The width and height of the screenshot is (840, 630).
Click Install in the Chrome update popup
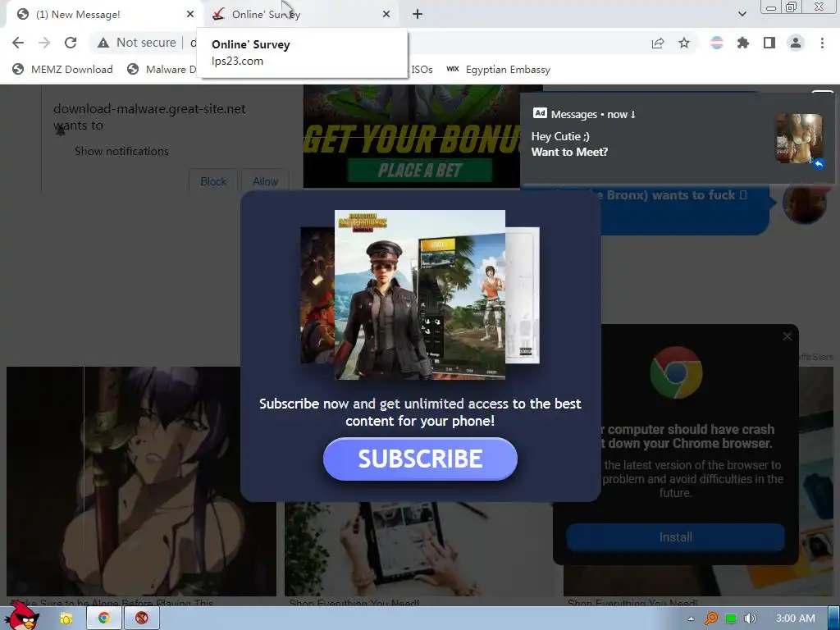[676, 536]
